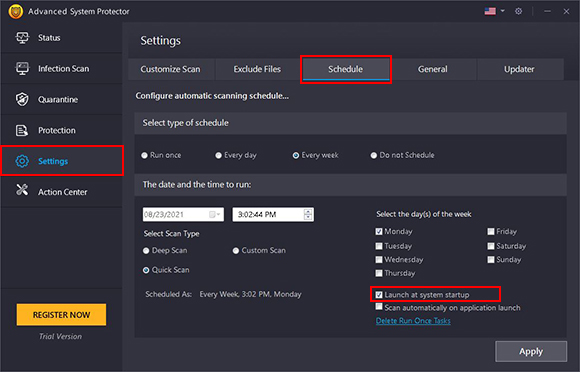Open Action Center from sidebar
Image resolution: width=580 pixels, height=372 pixels.
[61, 192]
